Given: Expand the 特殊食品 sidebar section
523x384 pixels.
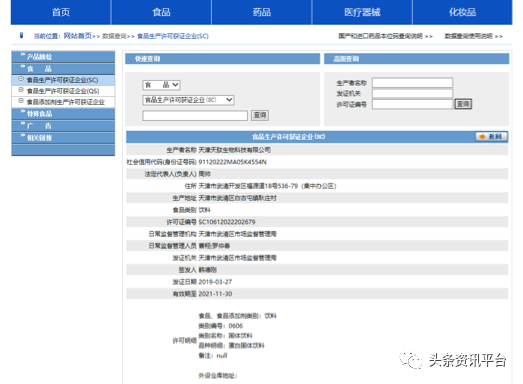Looking at the screenshot, I should 63,114.
